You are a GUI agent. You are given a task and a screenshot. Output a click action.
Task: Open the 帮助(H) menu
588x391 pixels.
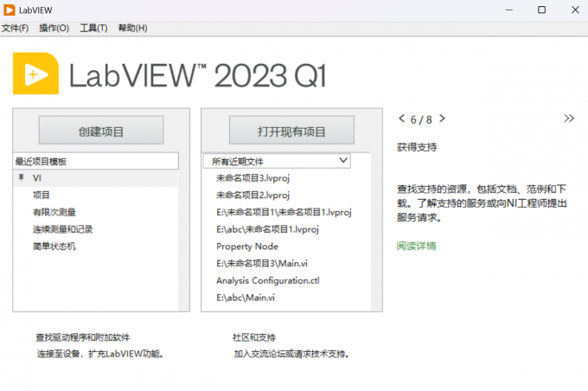[132, 29]
